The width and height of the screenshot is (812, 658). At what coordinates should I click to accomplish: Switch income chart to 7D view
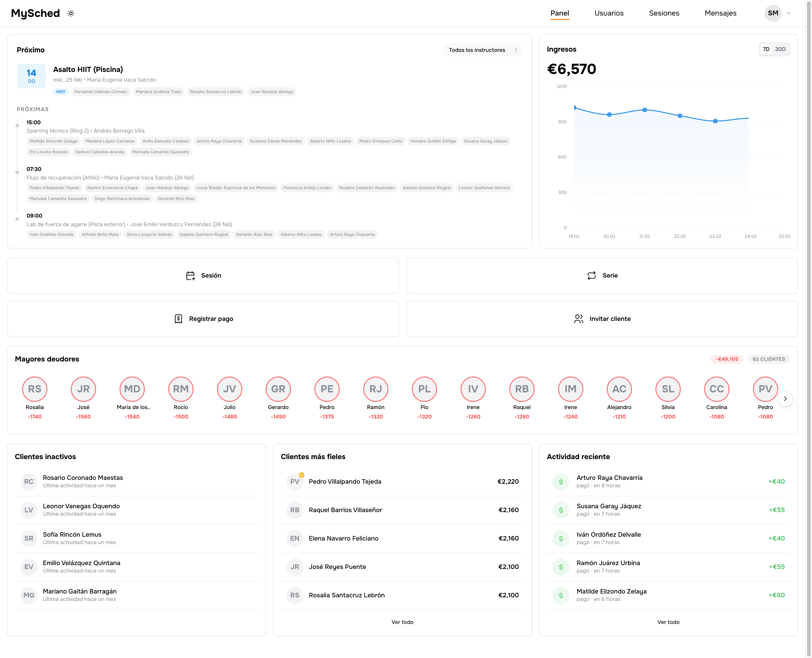766,49
